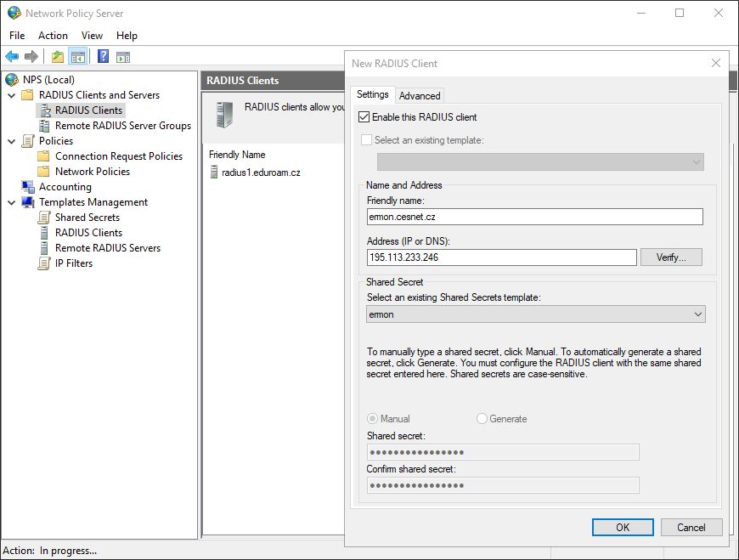Screen dimensions: 739x560
Task: Toggle the Enable this RADIUS client checkbox
Action: coord(364,117)
